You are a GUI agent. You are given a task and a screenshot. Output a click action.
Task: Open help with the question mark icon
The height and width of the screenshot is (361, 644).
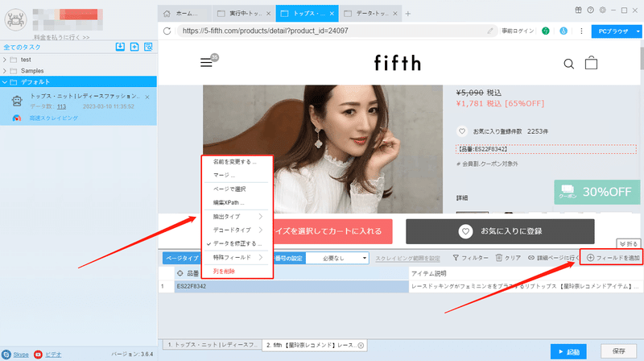pyautogui.click(x=590, y=10)
